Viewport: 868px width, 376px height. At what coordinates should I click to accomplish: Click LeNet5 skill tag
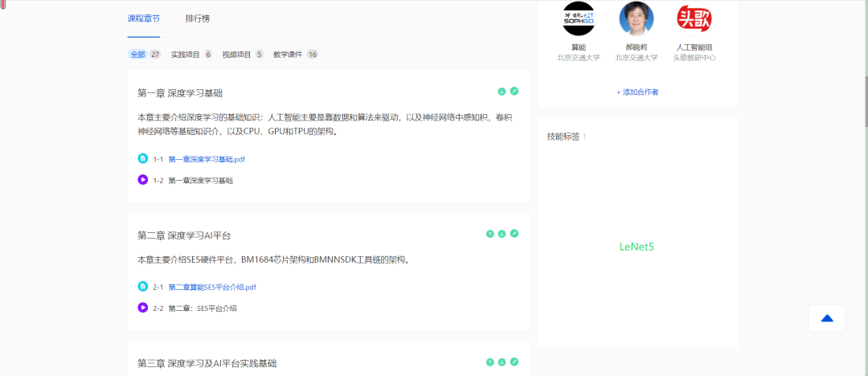[x=637, y=247]
